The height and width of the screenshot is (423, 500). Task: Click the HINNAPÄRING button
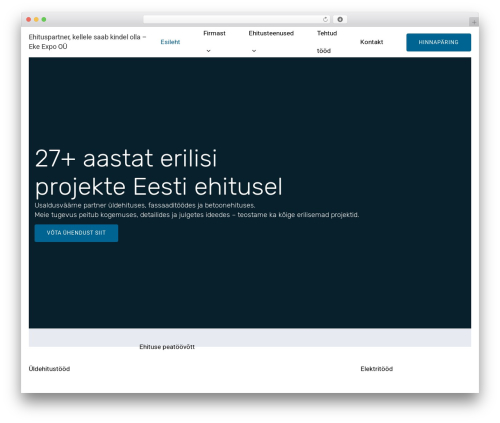tap(438, 42)
